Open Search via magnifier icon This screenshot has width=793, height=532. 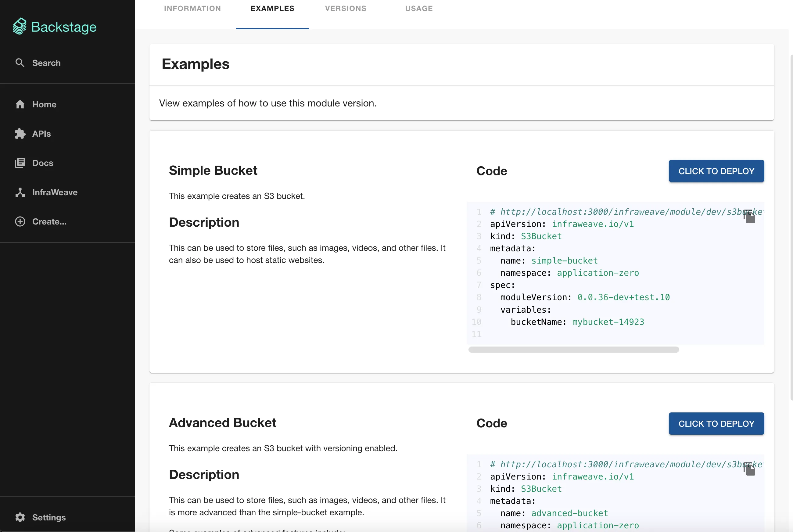click(x=20, y=63)
